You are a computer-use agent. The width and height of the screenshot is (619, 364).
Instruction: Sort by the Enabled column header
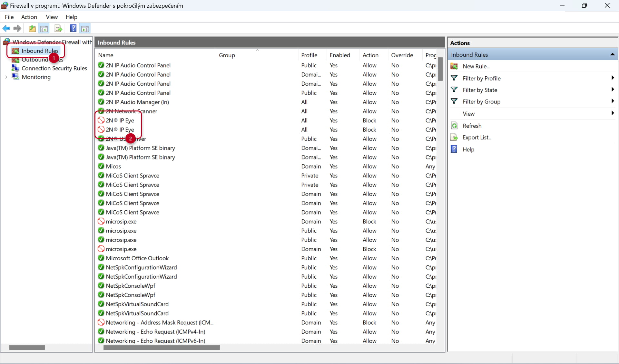[343, 55]
